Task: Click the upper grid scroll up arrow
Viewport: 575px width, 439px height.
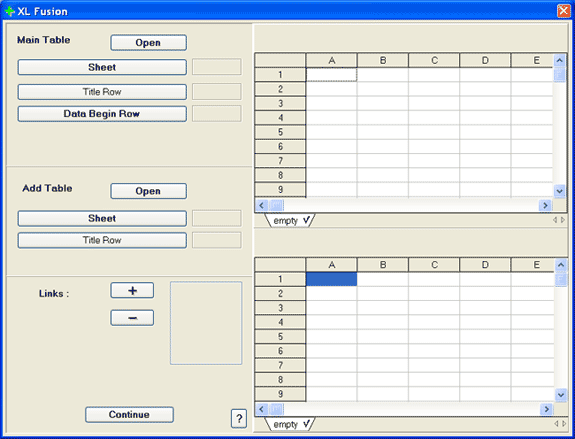Action: click(x=560, y=60)
